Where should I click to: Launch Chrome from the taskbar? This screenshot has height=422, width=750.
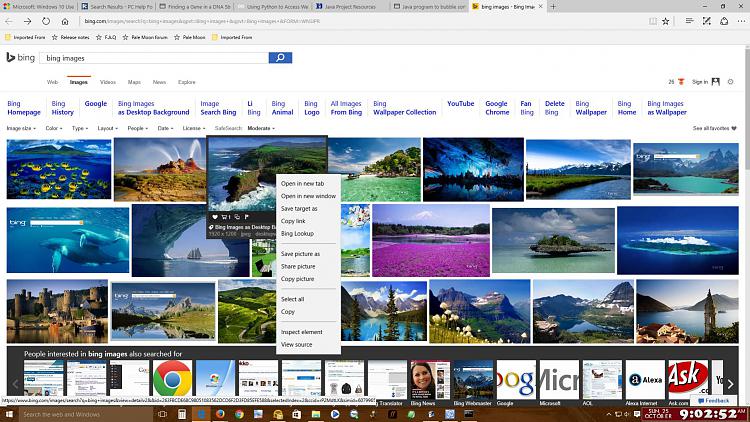tap(239, 414)
